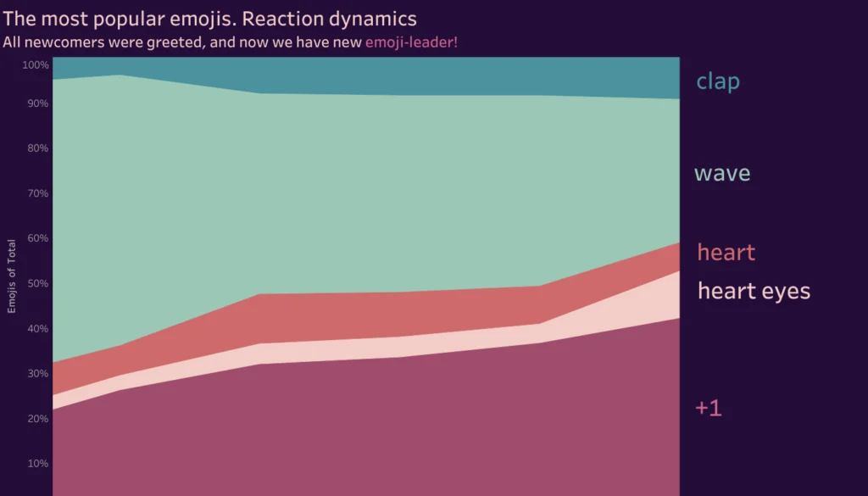Click the 10% y-axis tick label

pos(38,464)
